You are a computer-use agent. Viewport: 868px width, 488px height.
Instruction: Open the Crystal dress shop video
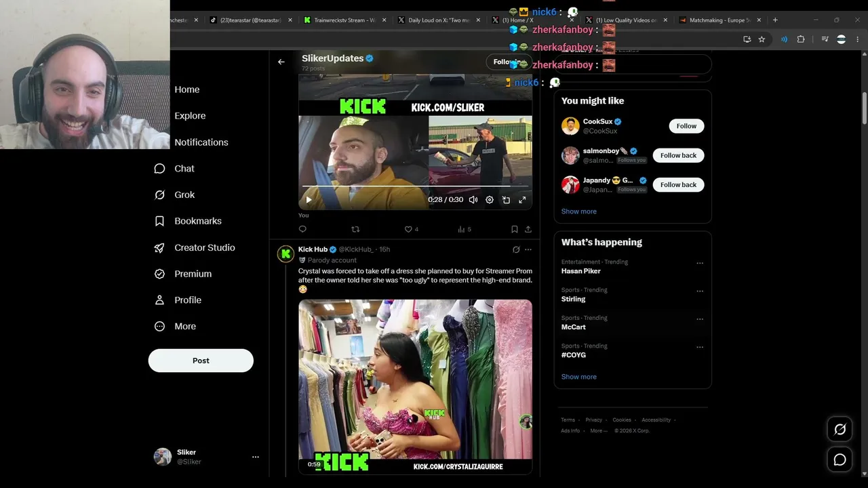415,387
